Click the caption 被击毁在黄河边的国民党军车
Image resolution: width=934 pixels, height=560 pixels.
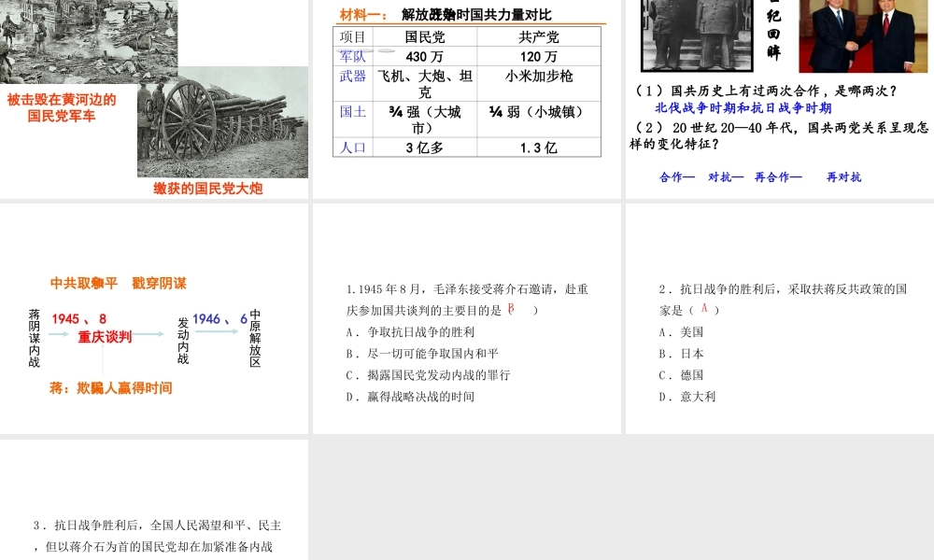(x=62, y=107)
